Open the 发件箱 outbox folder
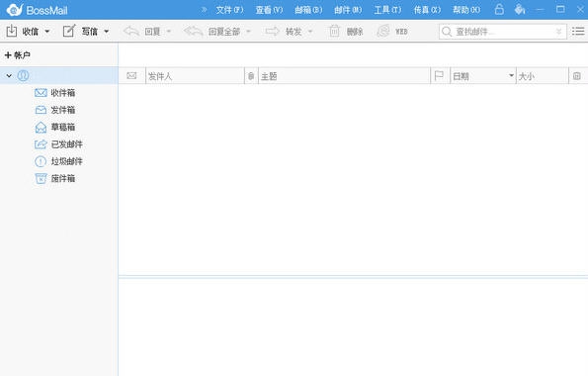The width and height of the screenshot is (588, 376). pyautogui.click(x=55, y=110)
